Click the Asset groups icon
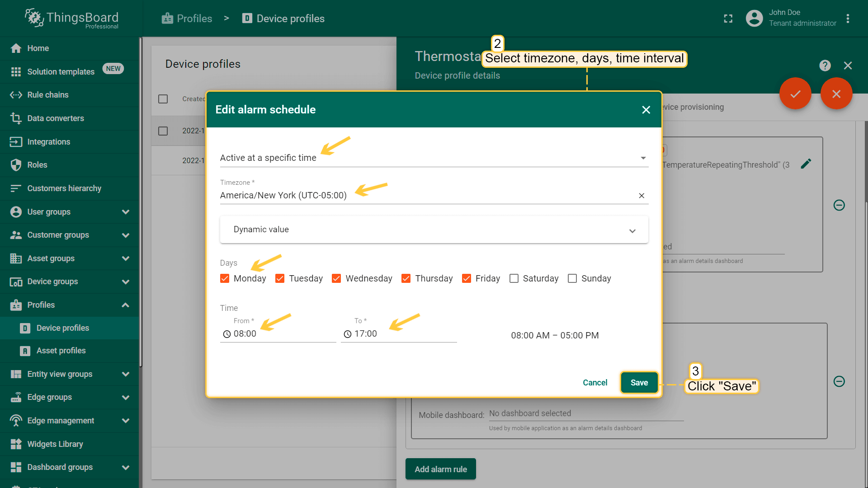Screen dimensions: 868x488 point(16,258)
